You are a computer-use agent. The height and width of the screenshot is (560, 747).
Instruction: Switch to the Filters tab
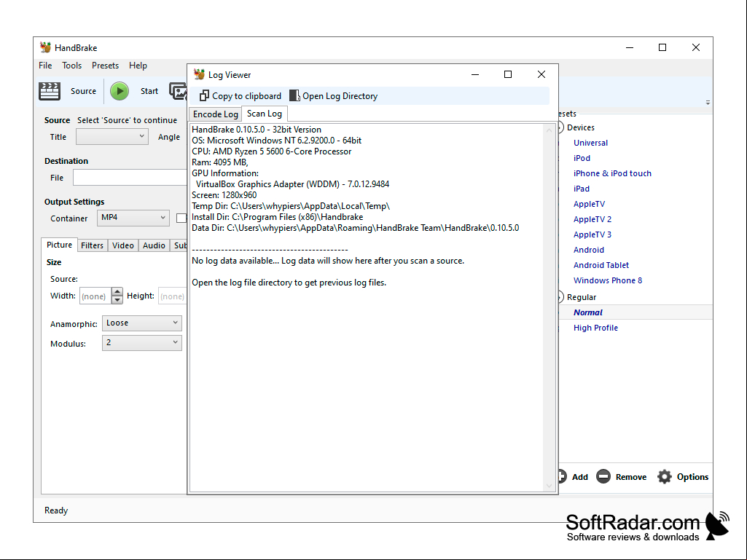coord(92,245)
